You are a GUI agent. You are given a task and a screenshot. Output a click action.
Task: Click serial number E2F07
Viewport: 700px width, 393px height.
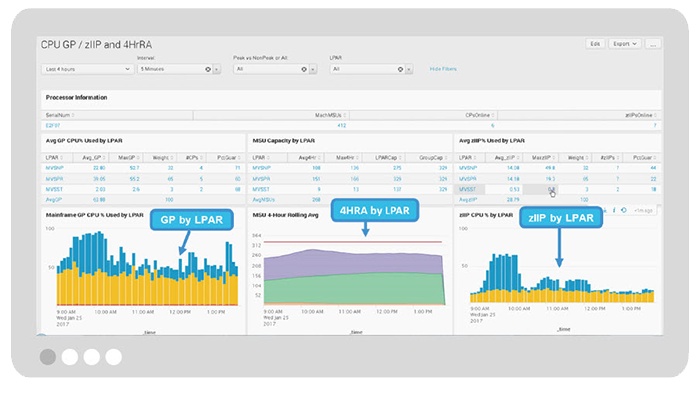(x=53, y=126)
